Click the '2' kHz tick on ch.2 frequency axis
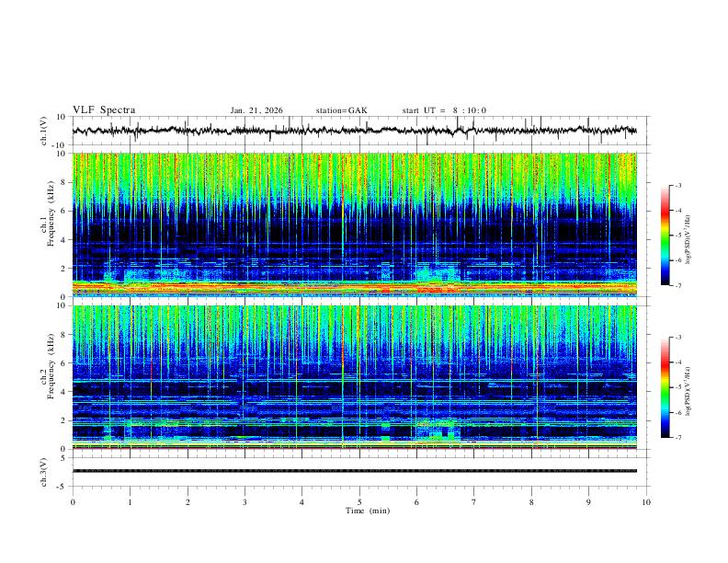The width and height of the screenshot is (728, 563). pos(63,420)
